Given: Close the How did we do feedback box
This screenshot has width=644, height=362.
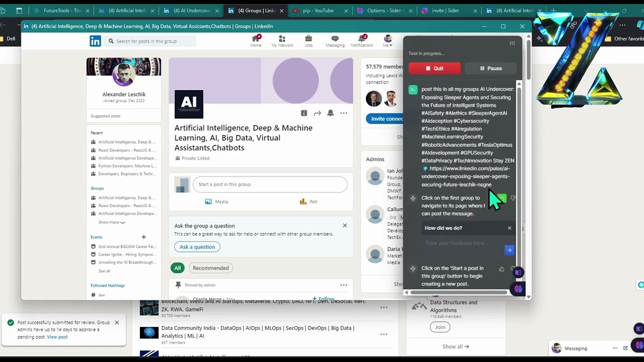Looking at the screenshot, I should tap(509, 228).
